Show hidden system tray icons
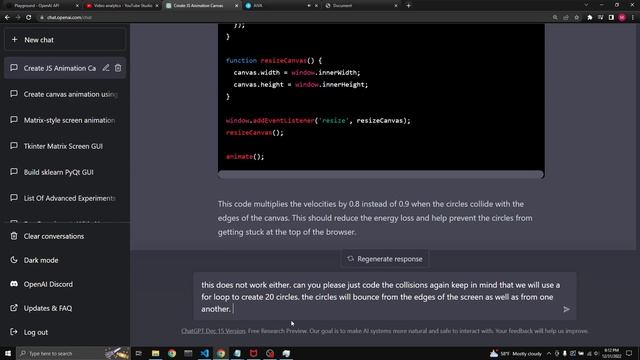 (549, 353)
